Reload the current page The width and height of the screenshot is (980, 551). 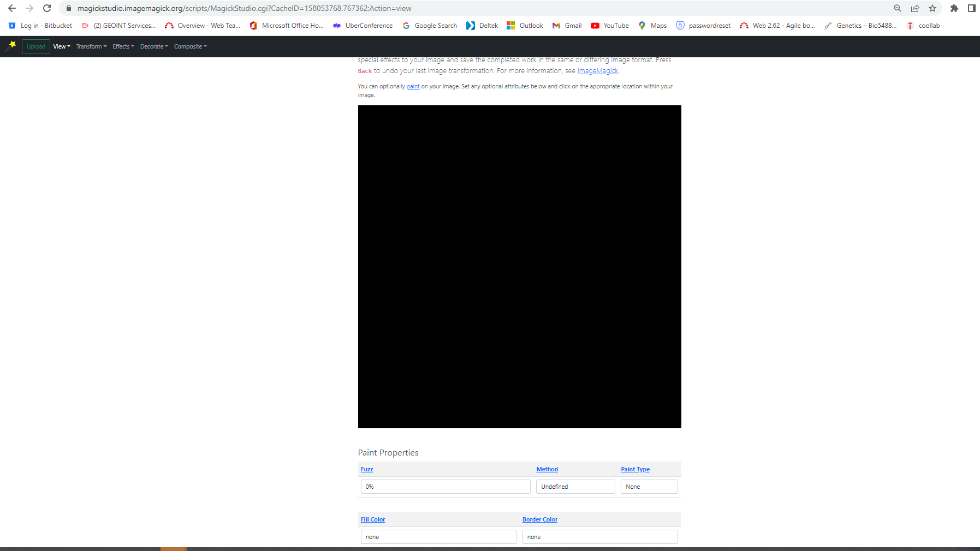coord(47,8)
